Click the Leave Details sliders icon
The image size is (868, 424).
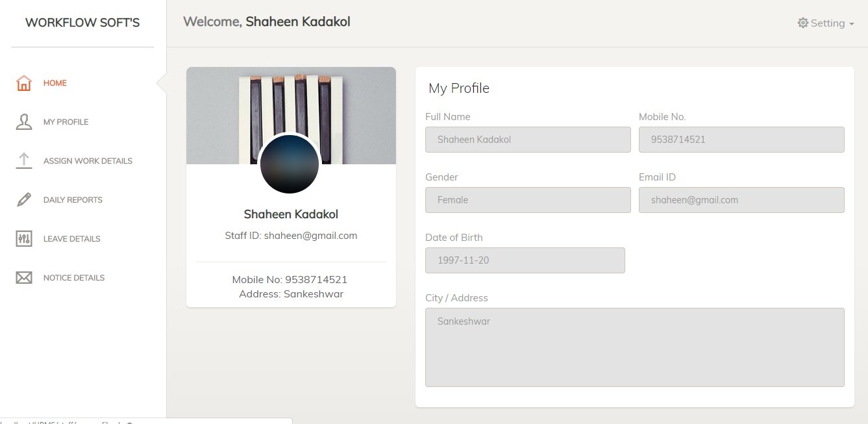pyautogui.click(x=24, y=239)
